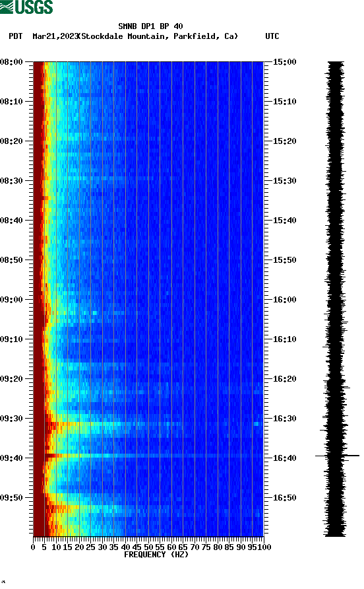Click the 15:20 UTC time label
The width and height of the screenshot is (364, 589).
[x=284, y=141]
